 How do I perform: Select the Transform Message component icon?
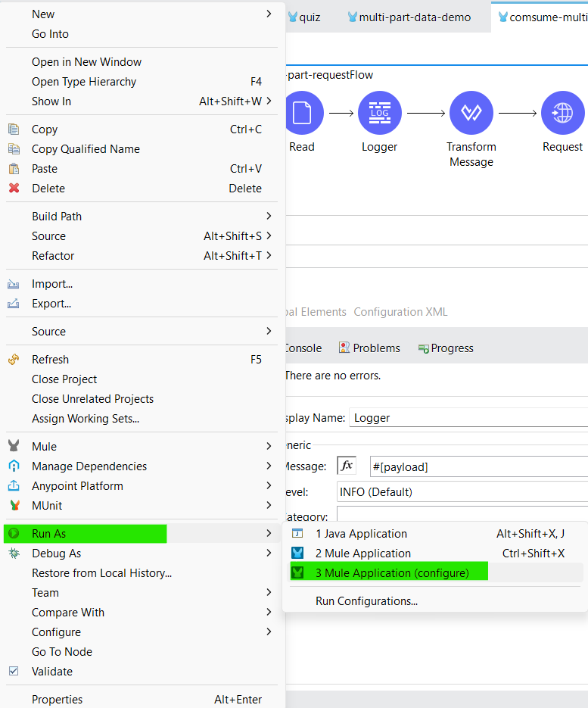[471, 113]
